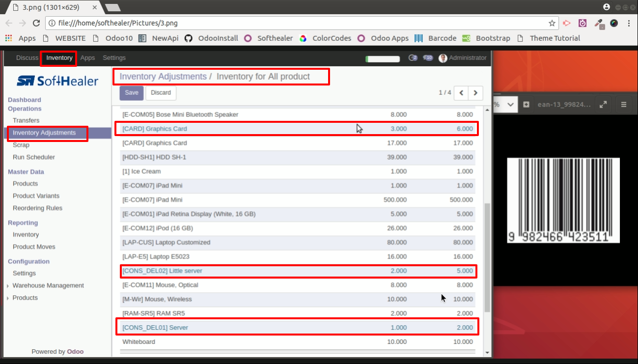The width and height of the screenshot is (638, 364).
Task: Open the Apps menu in Odoo navbar
Action: 87,58
